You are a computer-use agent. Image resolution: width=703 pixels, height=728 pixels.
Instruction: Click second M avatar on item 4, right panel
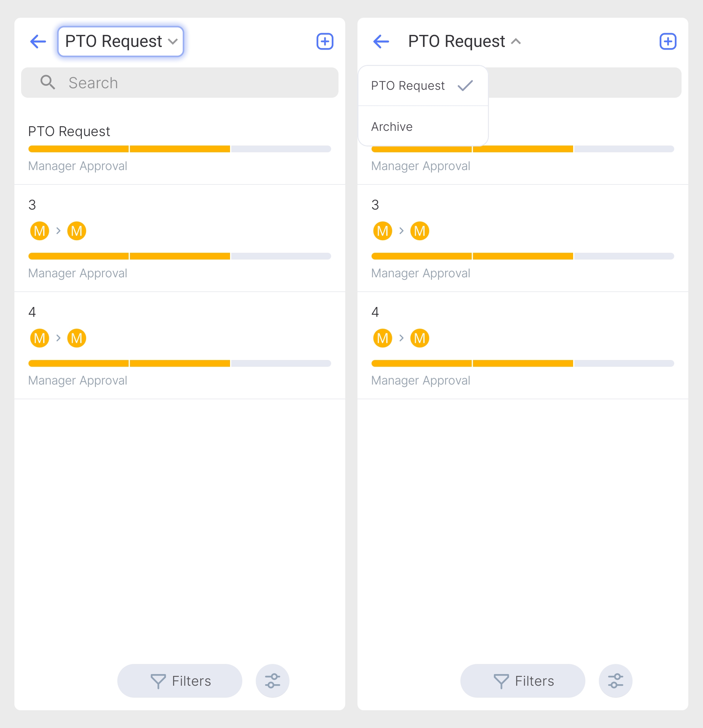(420, 338)
